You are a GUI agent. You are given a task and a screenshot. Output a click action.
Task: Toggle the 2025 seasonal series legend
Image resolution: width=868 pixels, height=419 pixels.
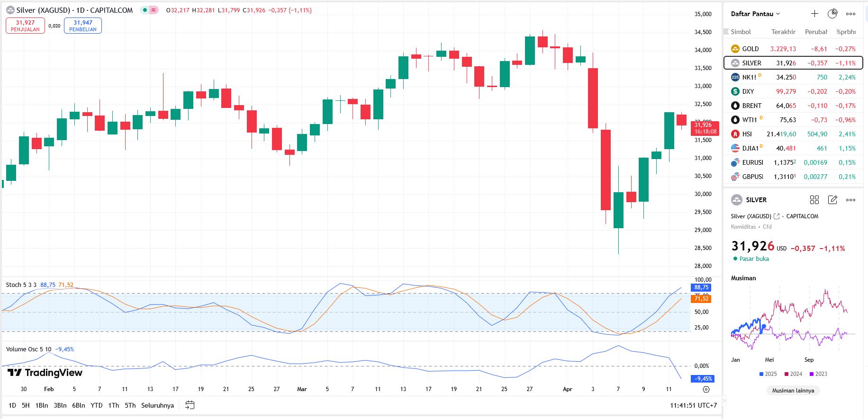pyautogui.click(x=768, y=374)
